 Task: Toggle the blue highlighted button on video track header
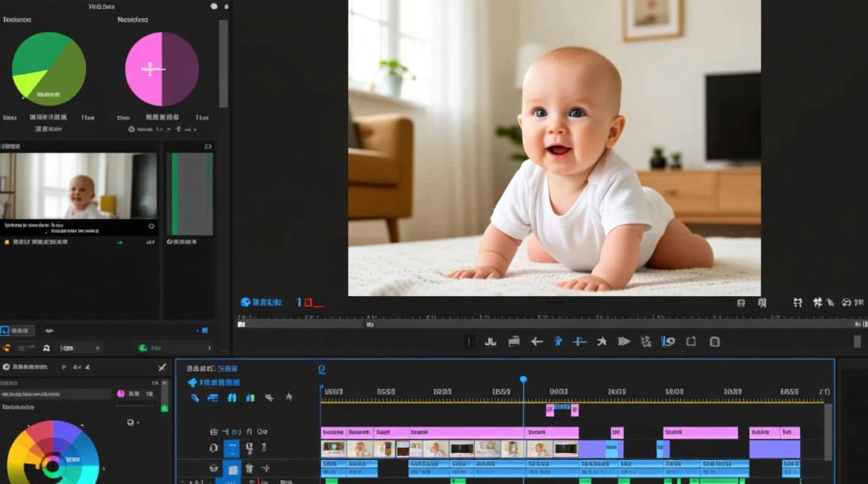click(x=231, y=449)
